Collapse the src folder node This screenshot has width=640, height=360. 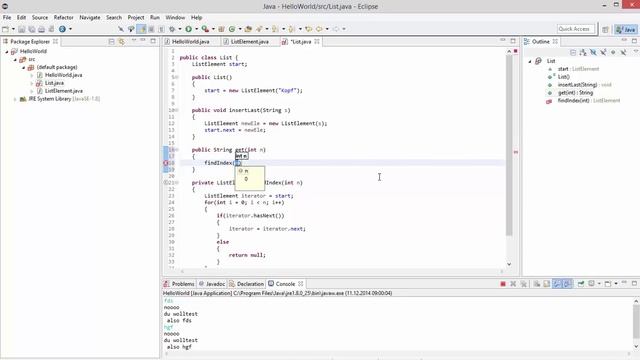click(15, 60)
